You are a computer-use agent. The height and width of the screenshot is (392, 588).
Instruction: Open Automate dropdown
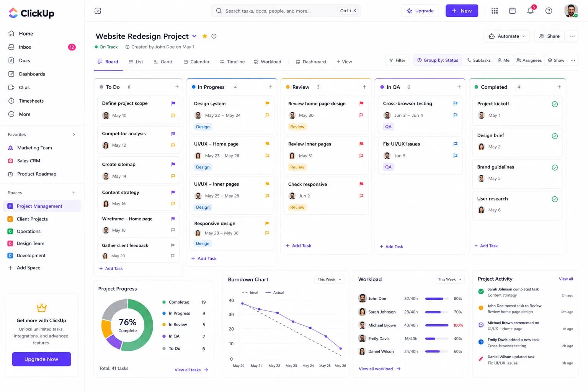(x=507, y=36)
